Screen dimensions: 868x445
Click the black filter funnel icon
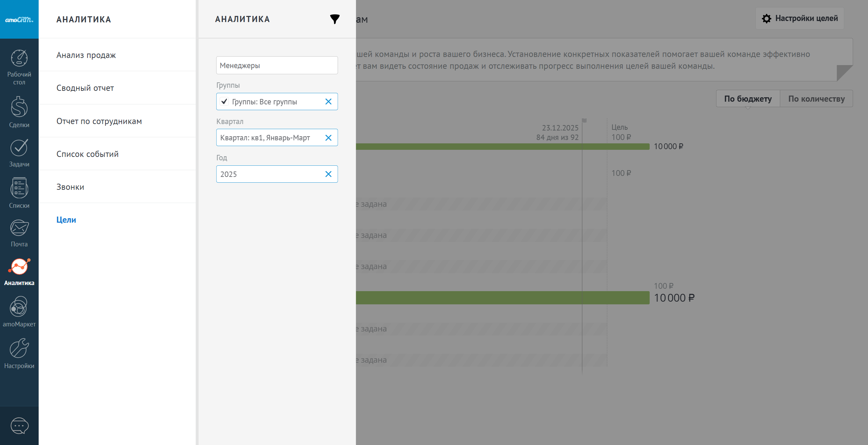[335, 19]
